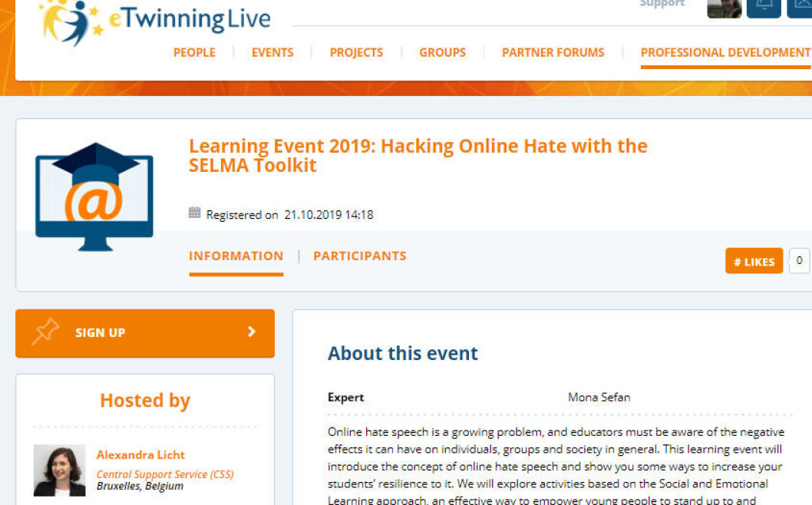The height and width of the screenshot is (505, 812).
Task: Open the Alexandra Licht name link
Action: tap(140, 455)
